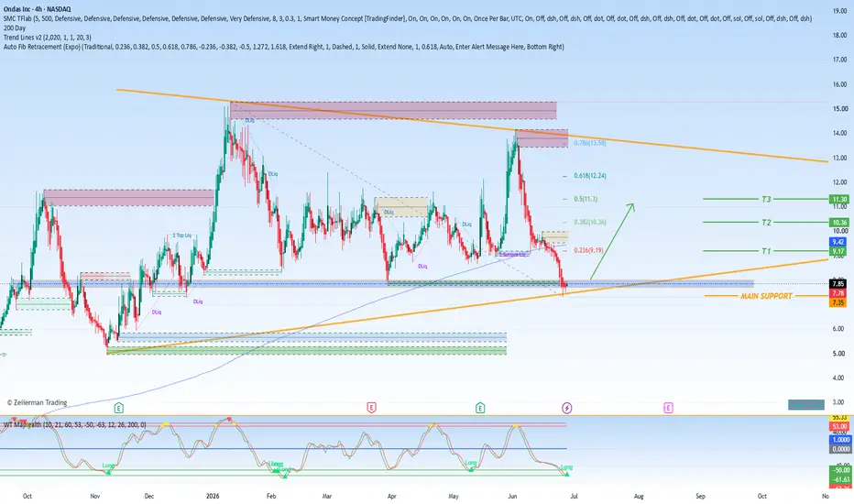Select the SMC TFlab indicator legend
Image resolution: width=854 pixels, height=504 pixels.
408,18
